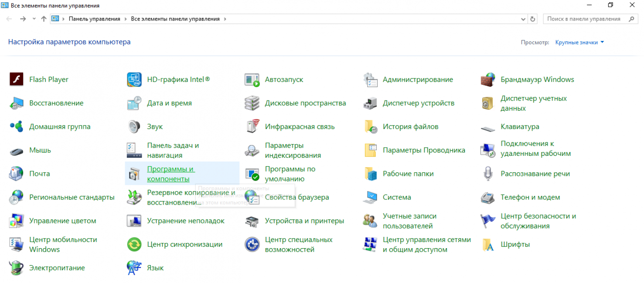Open Учетные записи пользователей link

(409, 221)
